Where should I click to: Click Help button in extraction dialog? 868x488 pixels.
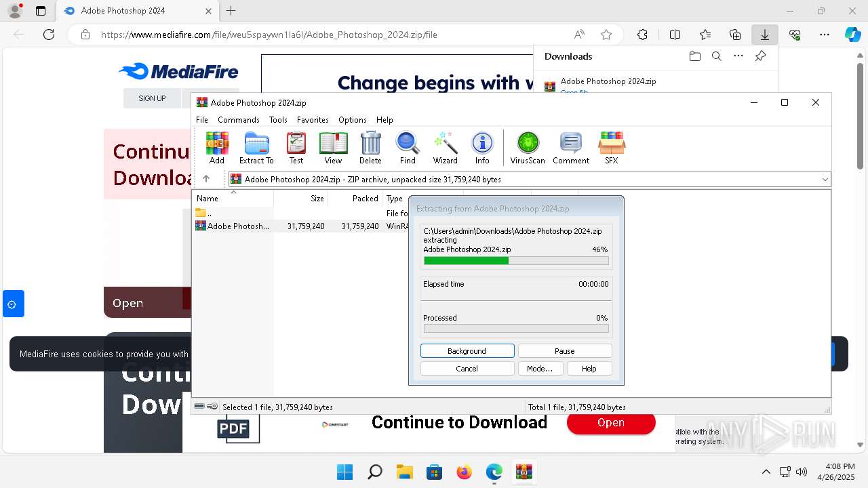(x=589, y=369)
